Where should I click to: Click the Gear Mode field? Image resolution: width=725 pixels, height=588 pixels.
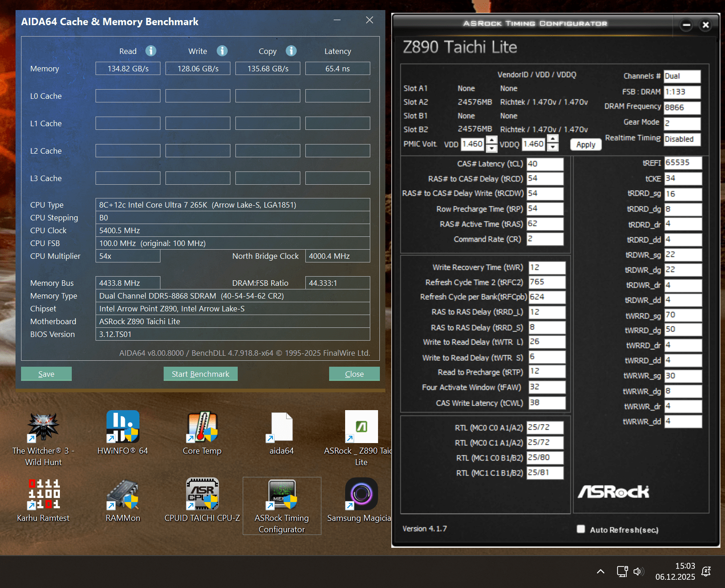682,123
